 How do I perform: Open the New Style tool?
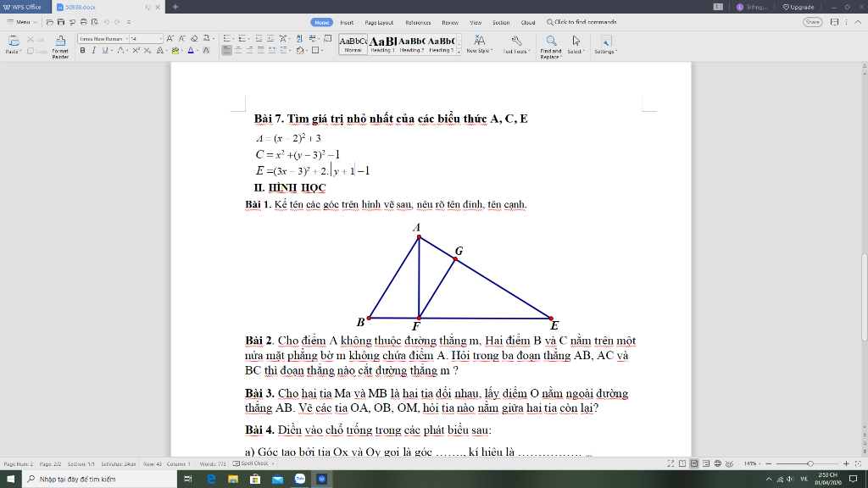pos(480,44)
